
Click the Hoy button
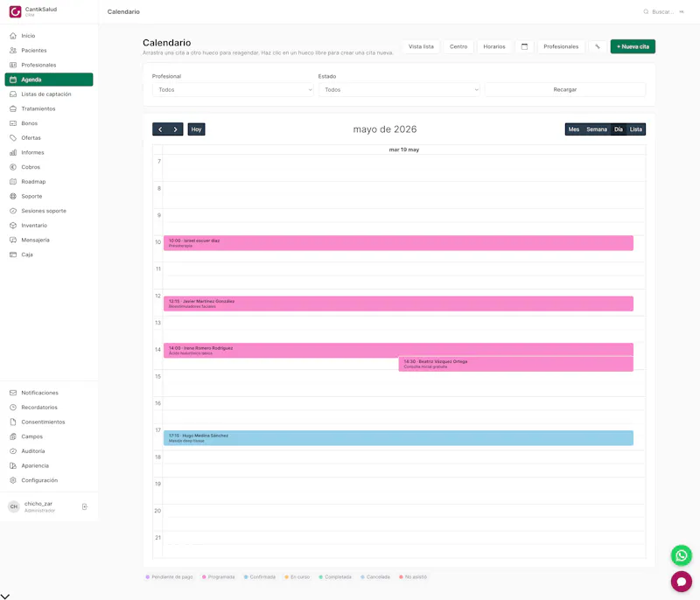[196, 129]
